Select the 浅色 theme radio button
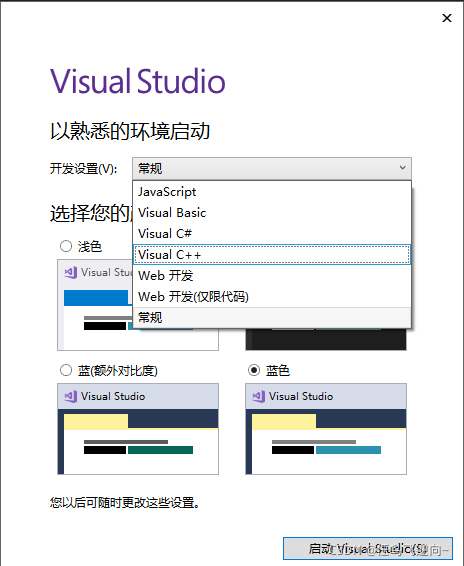 66,246
